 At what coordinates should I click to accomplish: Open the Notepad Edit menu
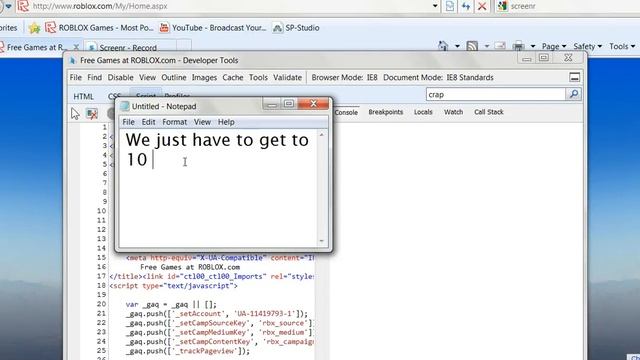(x=148, y=122)
